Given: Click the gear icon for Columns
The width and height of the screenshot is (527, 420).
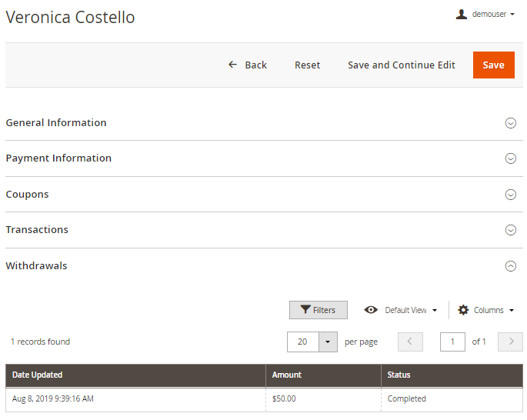Looking at the screenshot, I should 463,310.
